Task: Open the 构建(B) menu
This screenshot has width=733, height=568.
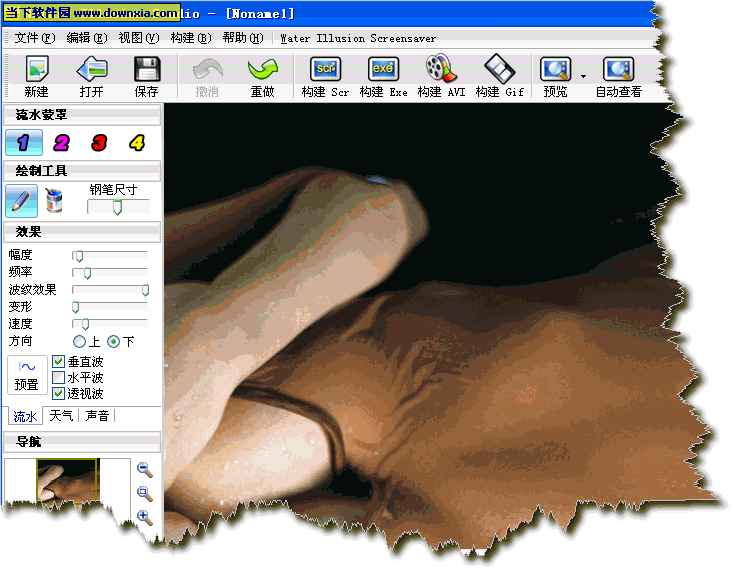Action: pos(190,38)
